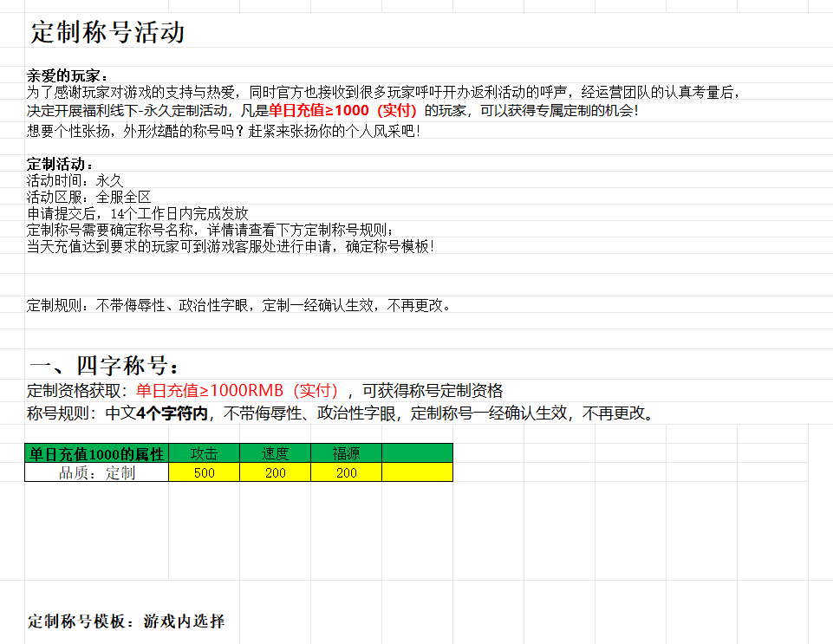Image resolution: width=833 pixels, height=644 pixels.
Task: Click the bold 定制活动 heading
Action: [x=60, y=165]
